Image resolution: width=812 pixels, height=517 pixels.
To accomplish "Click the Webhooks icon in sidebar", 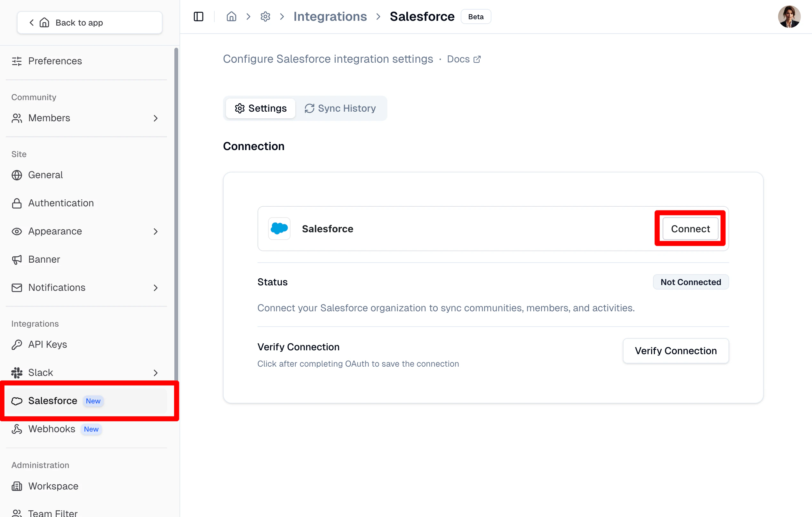I will (17, 429).
